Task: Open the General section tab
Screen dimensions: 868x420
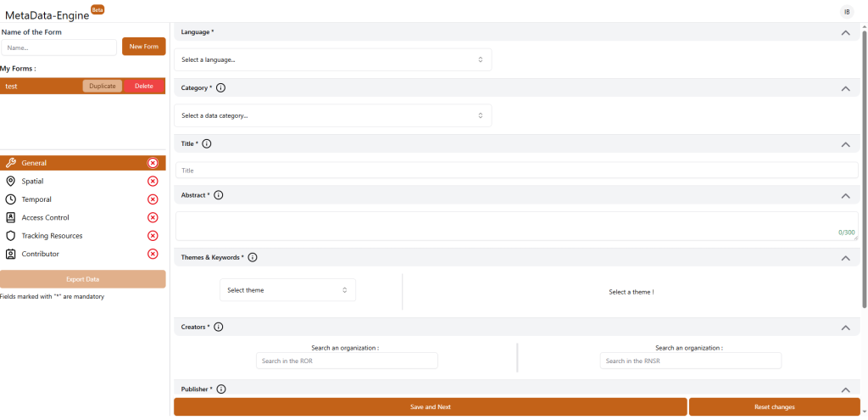Action: (83, 163)
